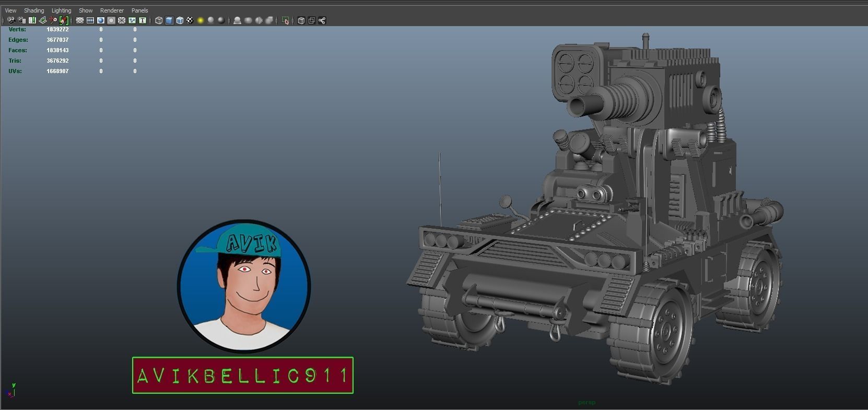Open the Renderer menu

pyautogui.click(x=112, y=10)
